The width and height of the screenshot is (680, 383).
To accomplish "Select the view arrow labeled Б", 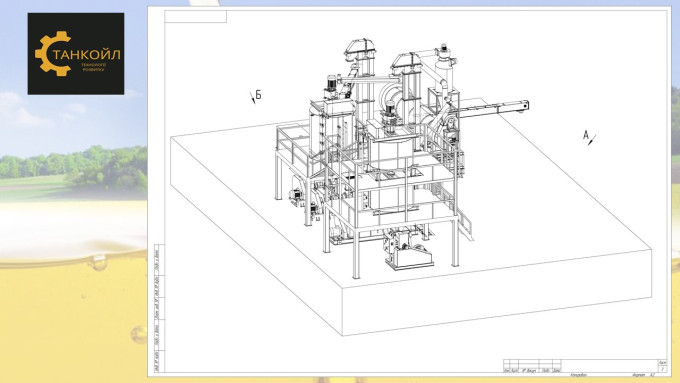I will [x=255, y=96].
